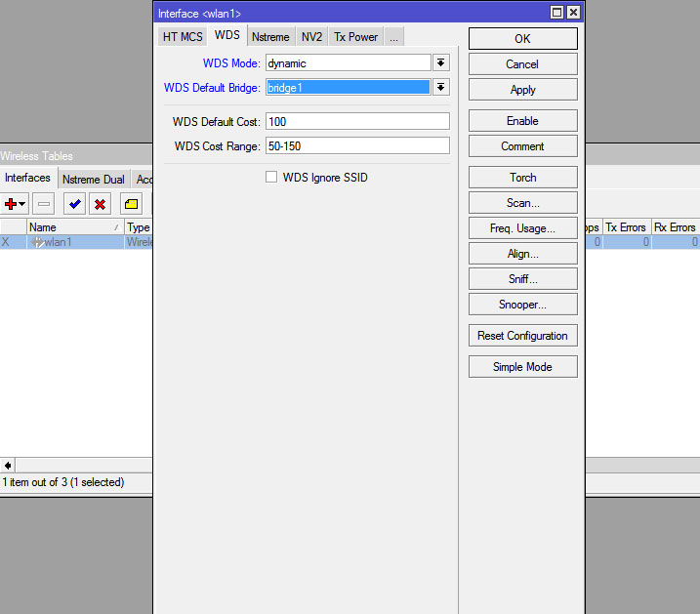Screen dimensions: 700x614
Task: Switch to the HT MCS tab
Action: pyautogui.click(x=183, y=37)
